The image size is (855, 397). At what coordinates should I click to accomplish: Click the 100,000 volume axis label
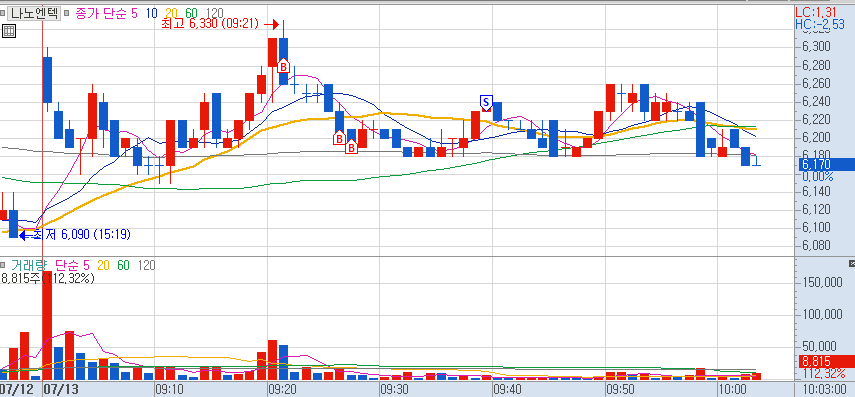click(x=822, y=314)
